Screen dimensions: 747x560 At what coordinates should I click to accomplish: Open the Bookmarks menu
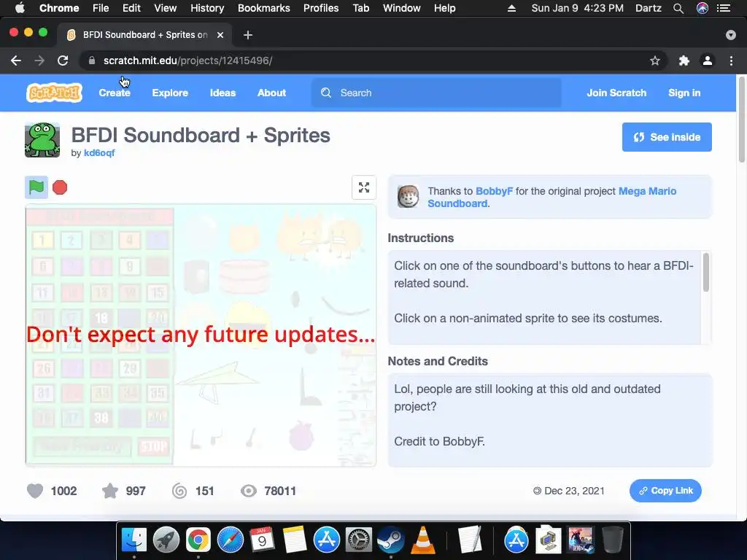(264, 8)
